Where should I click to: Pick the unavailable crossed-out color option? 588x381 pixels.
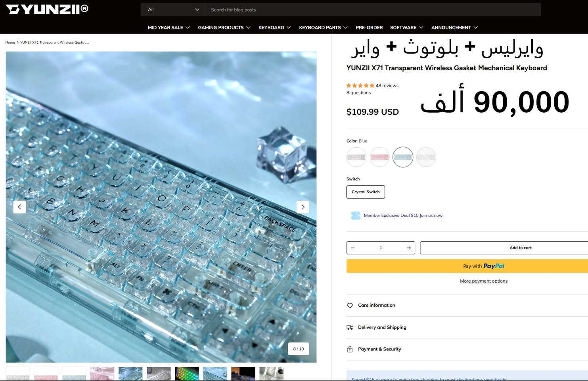426,157
